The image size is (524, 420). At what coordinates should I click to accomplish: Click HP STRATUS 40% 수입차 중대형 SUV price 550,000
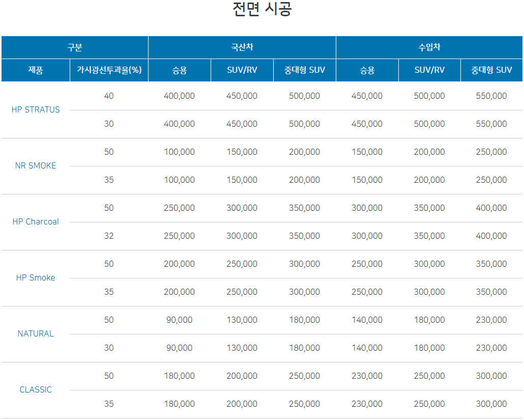coord(491,96)
